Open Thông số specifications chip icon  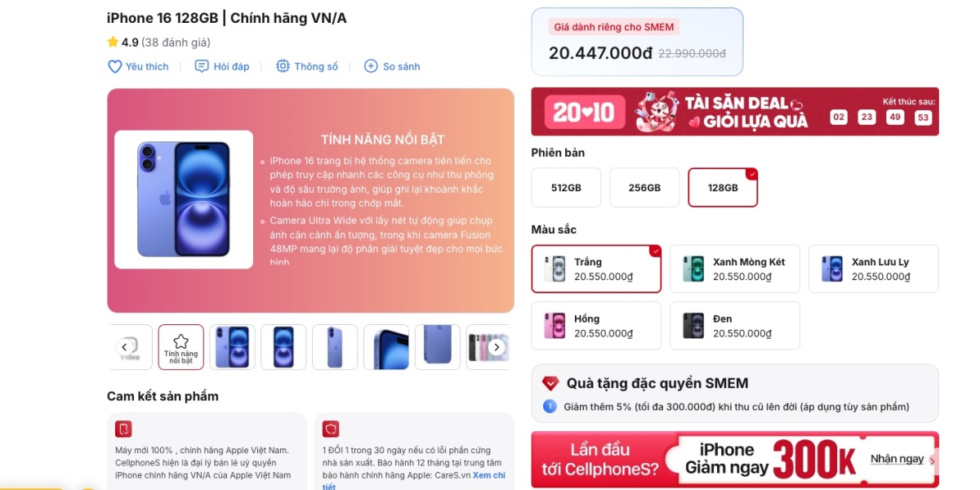[x=283, y=66]
